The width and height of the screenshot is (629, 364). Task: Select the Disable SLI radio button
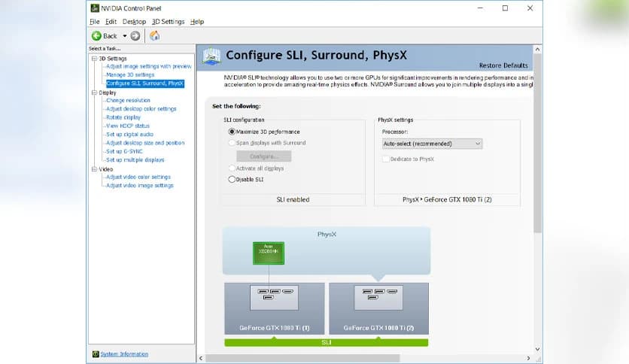point(232,180)
